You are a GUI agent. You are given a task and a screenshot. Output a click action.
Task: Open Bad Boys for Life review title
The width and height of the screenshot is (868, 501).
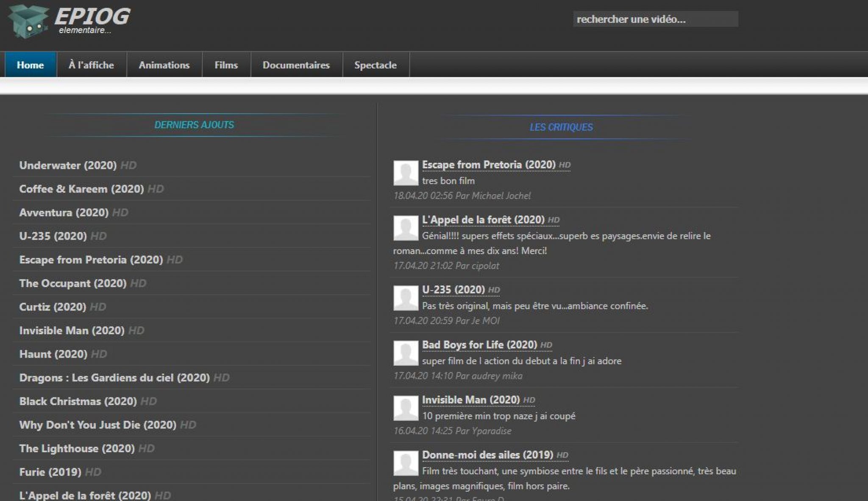479,345
